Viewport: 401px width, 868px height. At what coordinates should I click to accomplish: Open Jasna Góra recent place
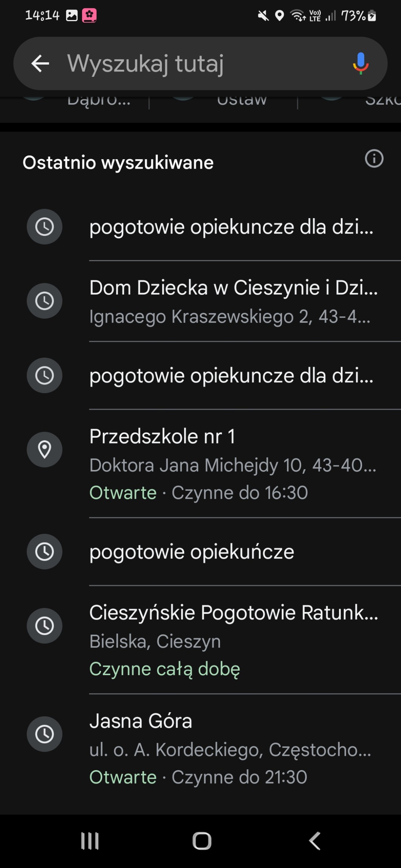(230, 749)
